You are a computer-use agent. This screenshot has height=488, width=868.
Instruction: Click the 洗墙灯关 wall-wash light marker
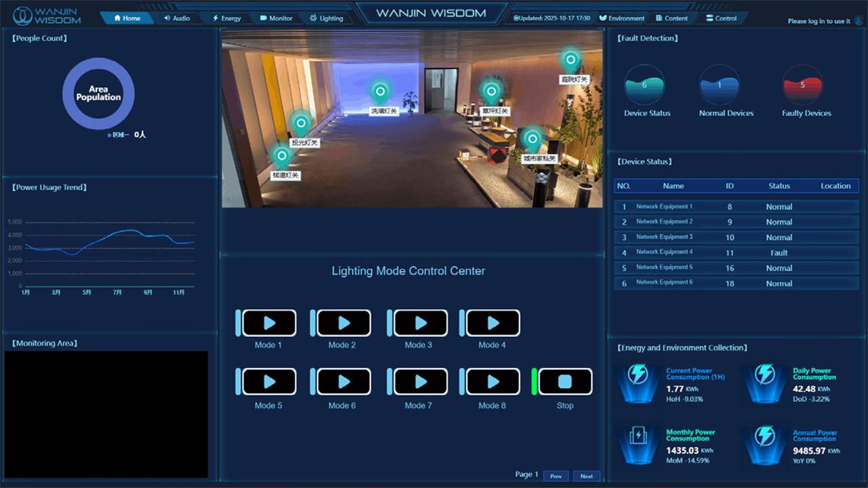tap(380, 91)
